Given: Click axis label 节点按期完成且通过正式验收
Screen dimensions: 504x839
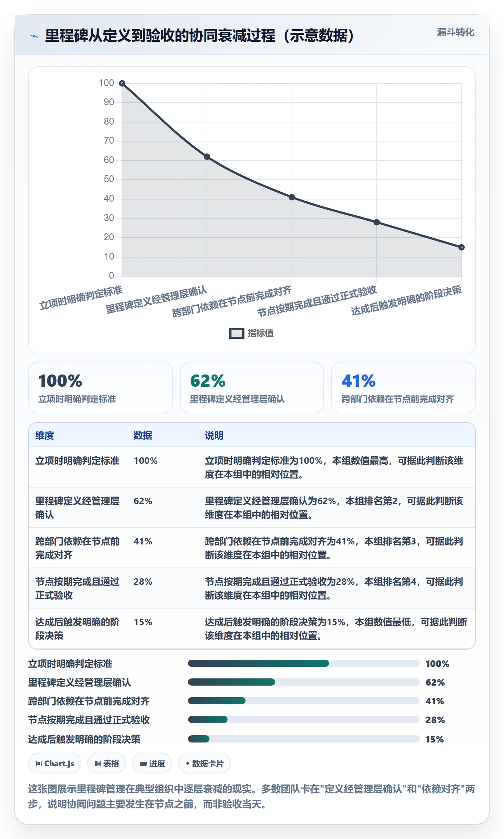Looking at the screenshot, I should click(317, 301).
